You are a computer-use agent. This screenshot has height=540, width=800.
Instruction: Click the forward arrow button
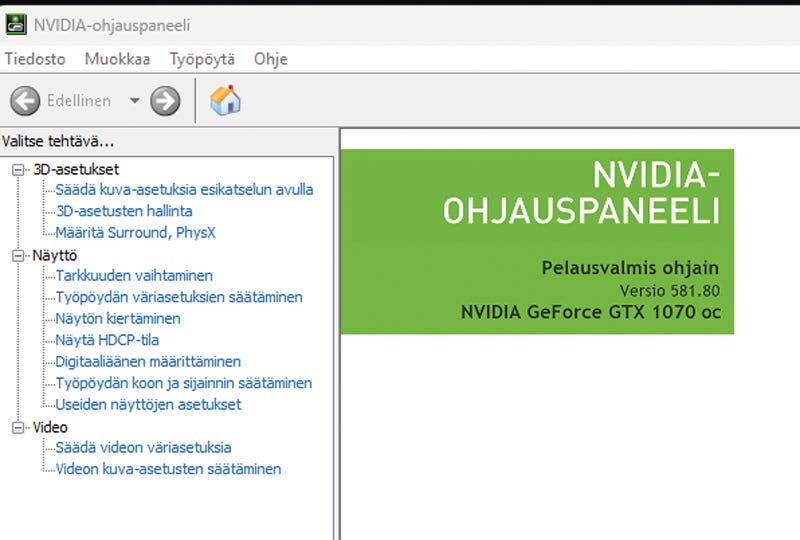point(165,101)
